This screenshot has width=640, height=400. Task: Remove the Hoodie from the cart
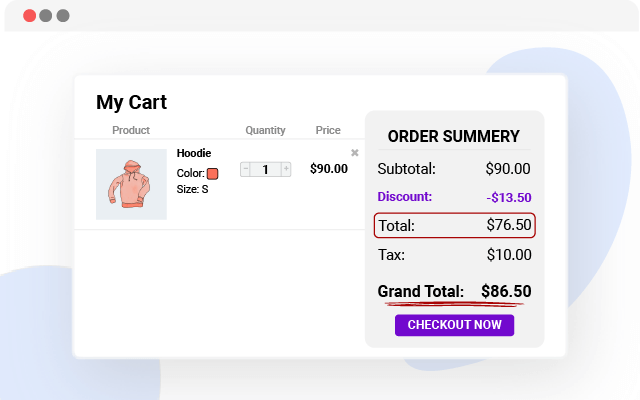355,153
